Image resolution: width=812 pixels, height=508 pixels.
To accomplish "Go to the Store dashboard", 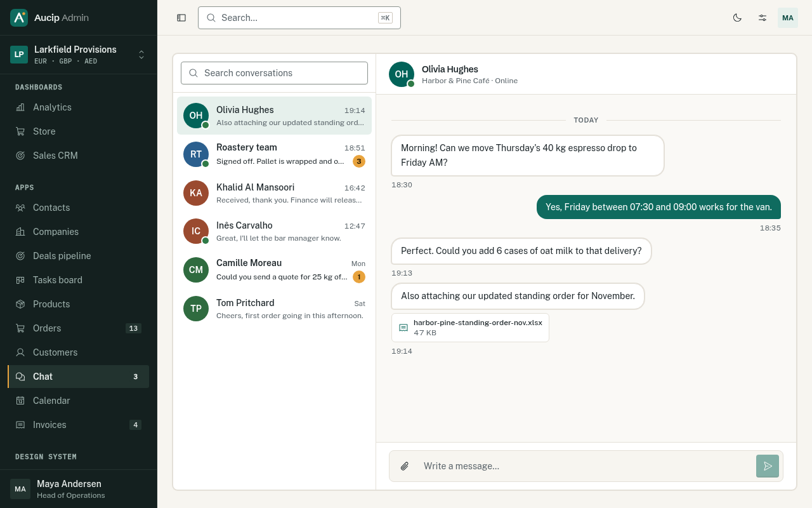I will tap(78, 131).
